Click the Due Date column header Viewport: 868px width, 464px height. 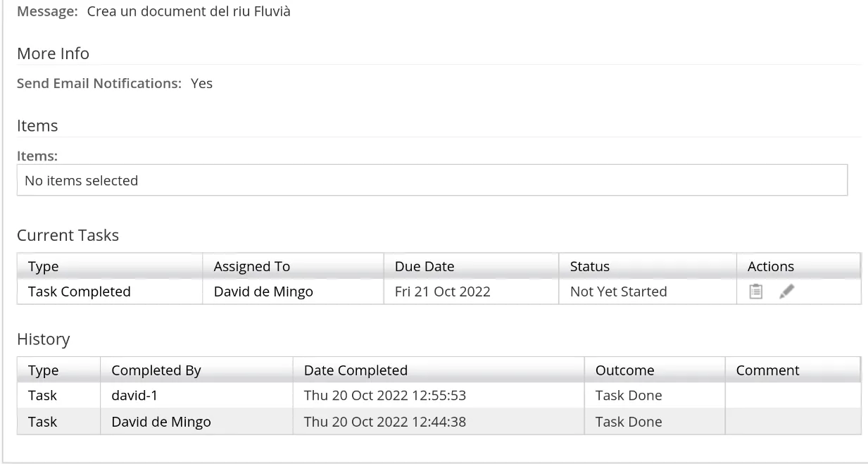point(424,267)
